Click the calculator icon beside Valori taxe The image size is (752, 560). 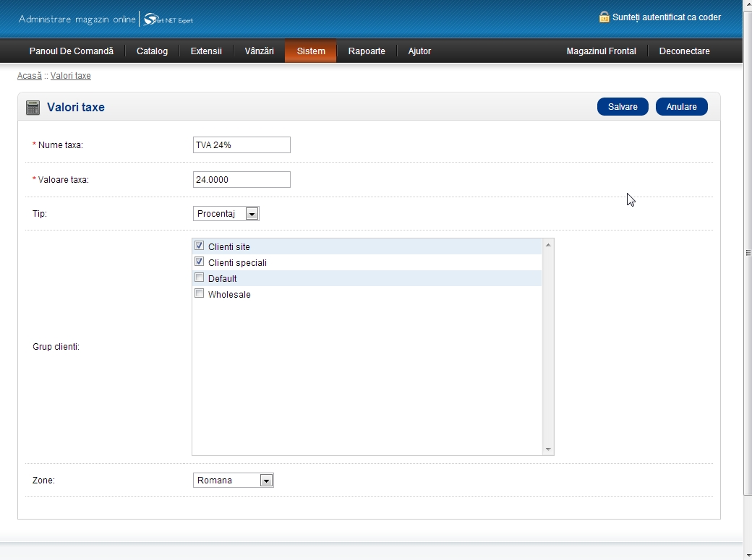pyautogui.click(x=33, y=108)
